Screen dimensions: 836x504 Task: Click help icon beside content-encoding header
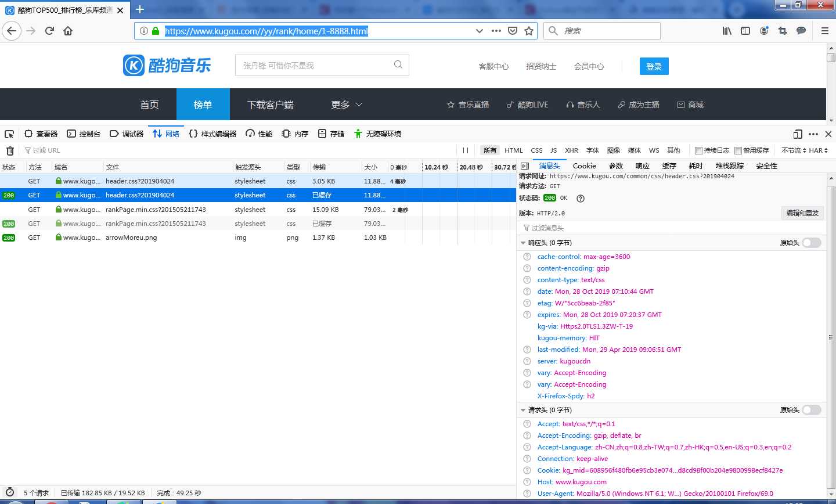[x=527, y=268]
